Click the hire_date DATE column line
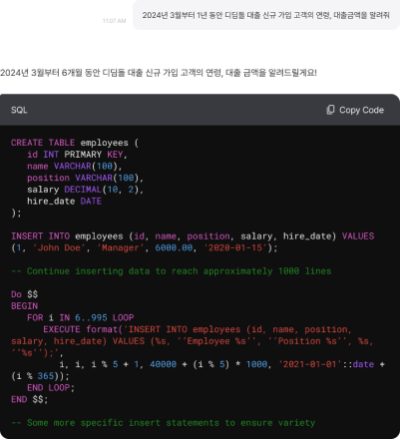Viewport: 400px width, 440px height. [x=64, y=201]
